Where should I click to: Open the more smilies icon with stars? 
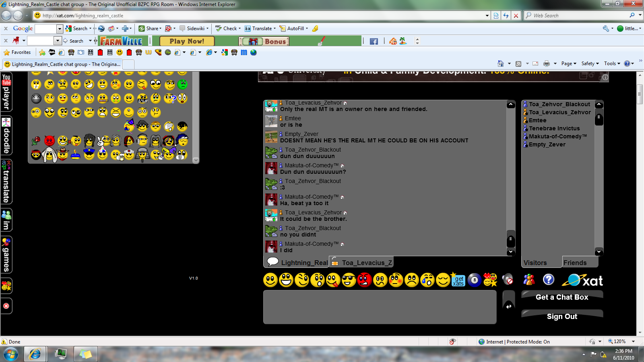490,280
